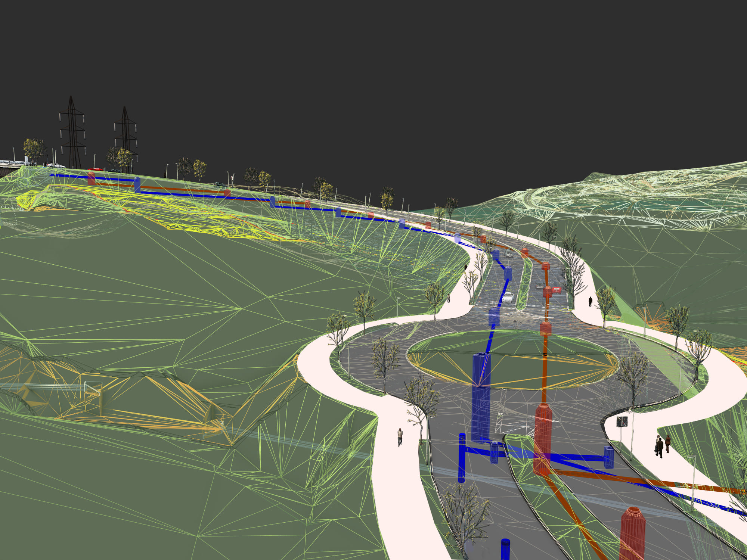Click the black silhouette pedestrian near roundabout entry

click(590, 301)
